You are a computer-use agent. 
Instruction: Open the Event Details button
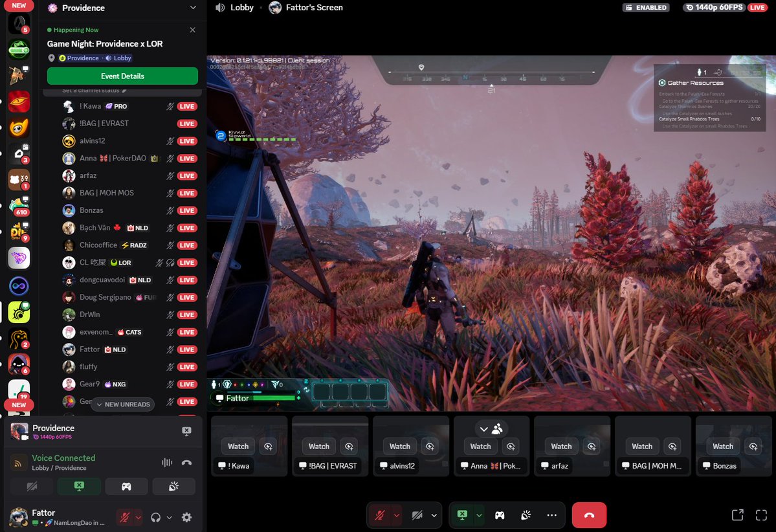tap(122, 76)
